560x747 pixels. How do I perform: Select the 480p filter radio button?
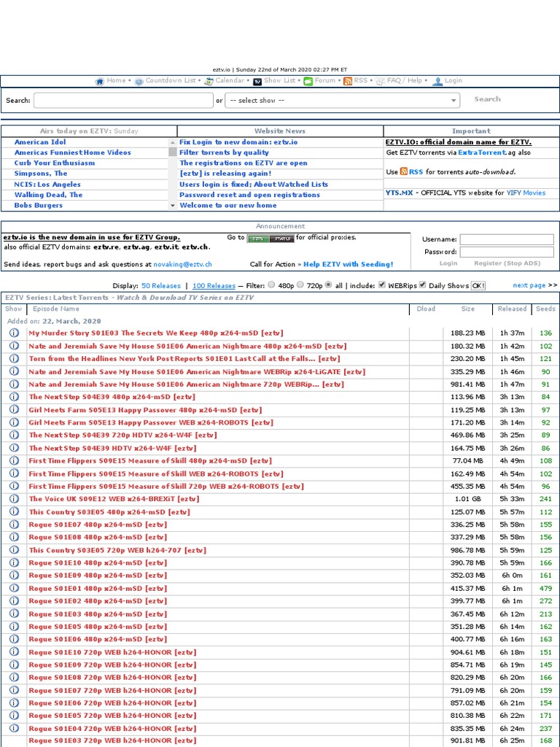[271, 285]
